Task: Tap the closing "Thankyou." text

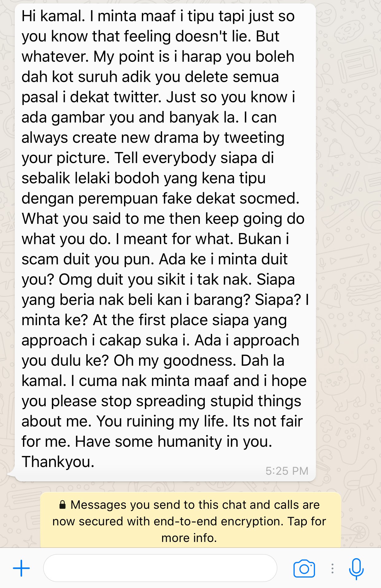Action: 58,462
